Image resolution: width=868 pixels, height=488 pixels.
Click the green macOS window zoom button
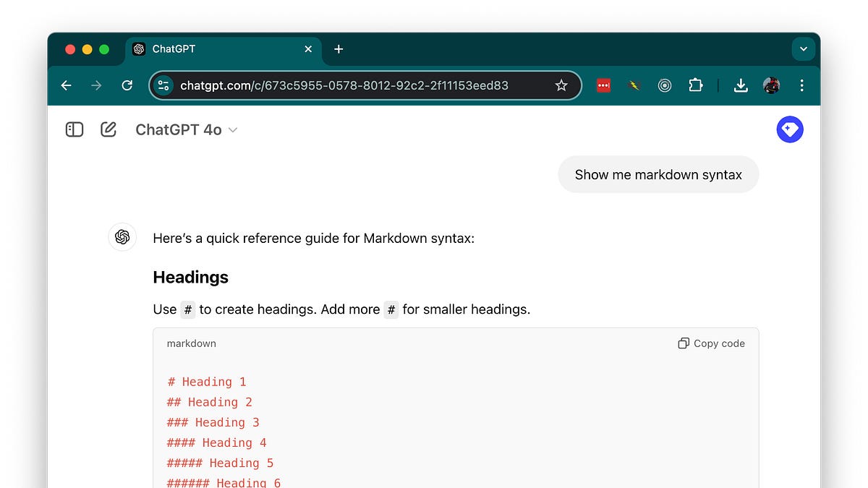(104, 49)
